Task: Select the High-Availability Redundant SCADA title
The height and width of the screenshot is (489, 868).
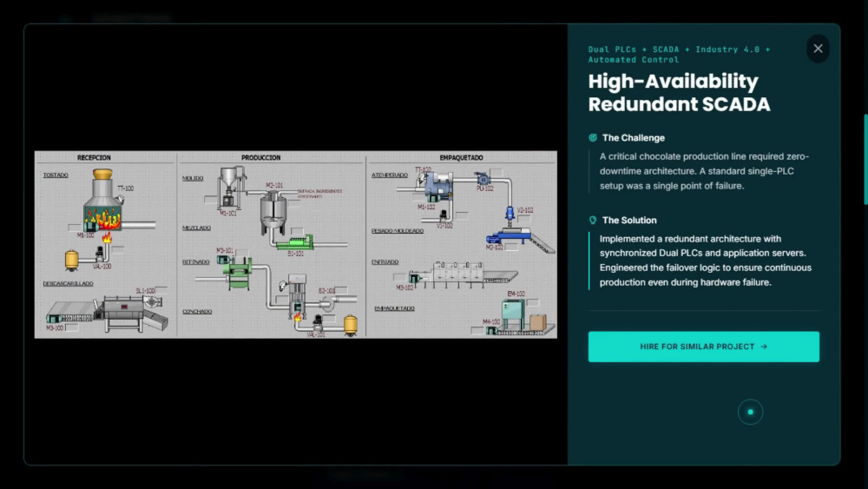Action: tap(679, 92)
